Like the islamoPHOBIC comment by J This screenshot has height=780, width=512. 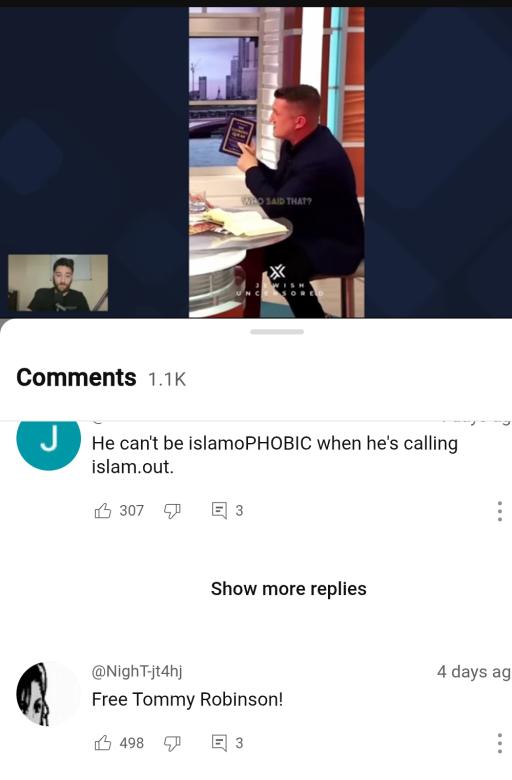(103, 510)
